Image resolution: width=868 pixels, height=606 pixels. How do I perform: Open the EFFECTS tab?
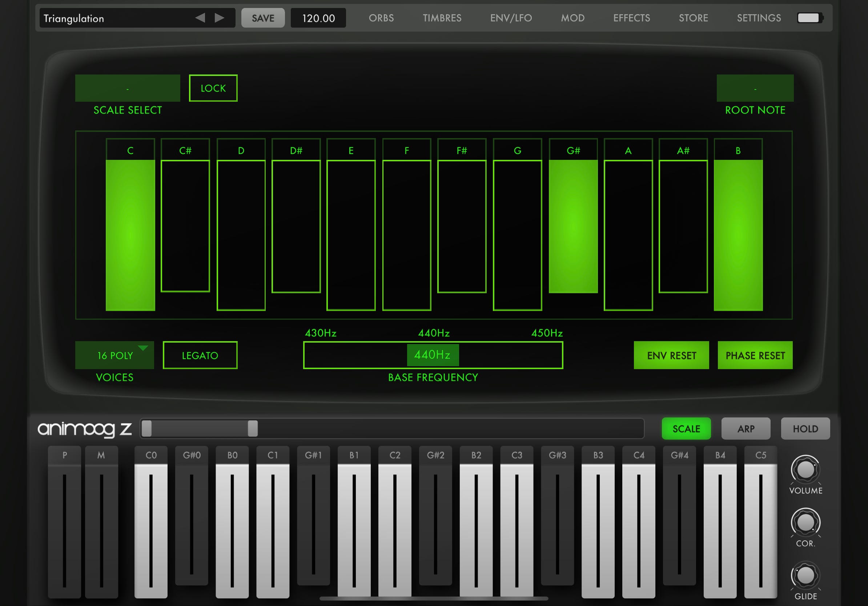pos(631,18)
